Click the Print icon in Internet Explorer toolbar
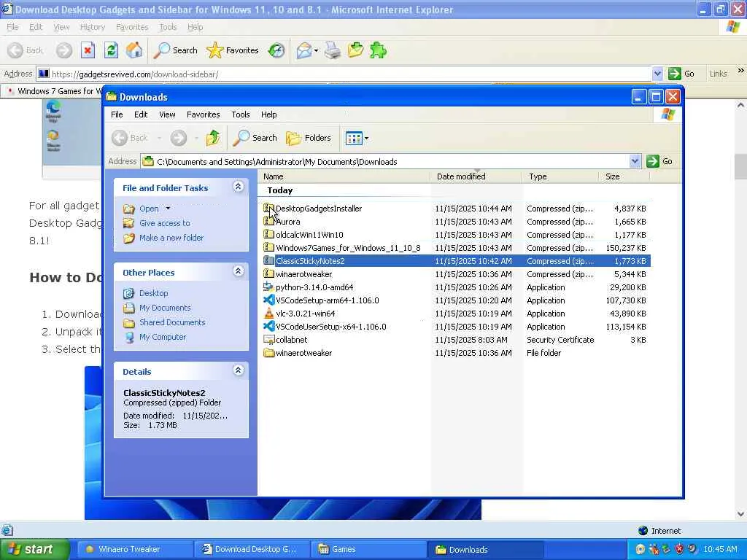Viewport: 747px width, 560px height. pyautogui.click(x=333, y=50)
